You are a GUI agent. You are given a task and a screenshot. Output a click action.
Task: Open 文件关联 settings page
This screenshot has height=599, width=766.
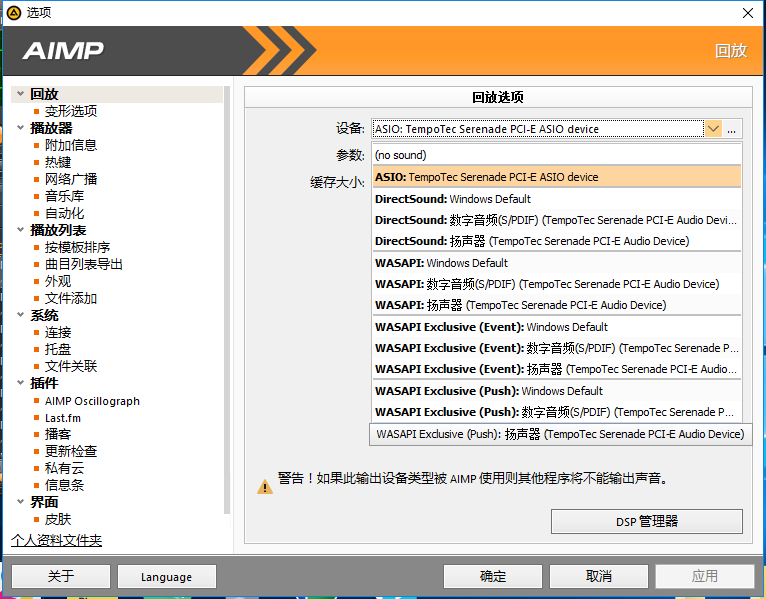tap(71, 366)
